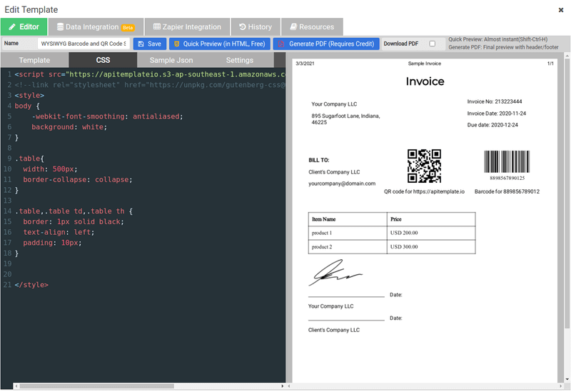Click the book icon on Resources tab

pyautogui.click(x=293, y=27)
